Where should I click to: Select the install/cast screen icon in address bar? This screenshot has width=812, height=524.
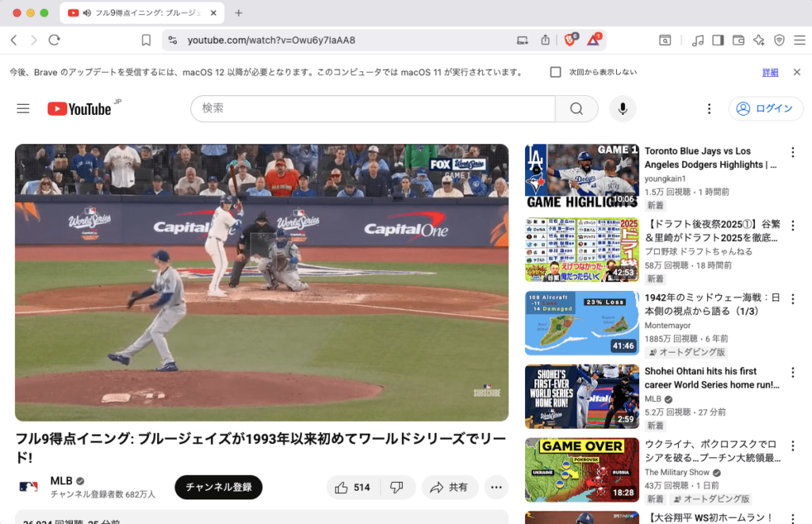(523, 40)
